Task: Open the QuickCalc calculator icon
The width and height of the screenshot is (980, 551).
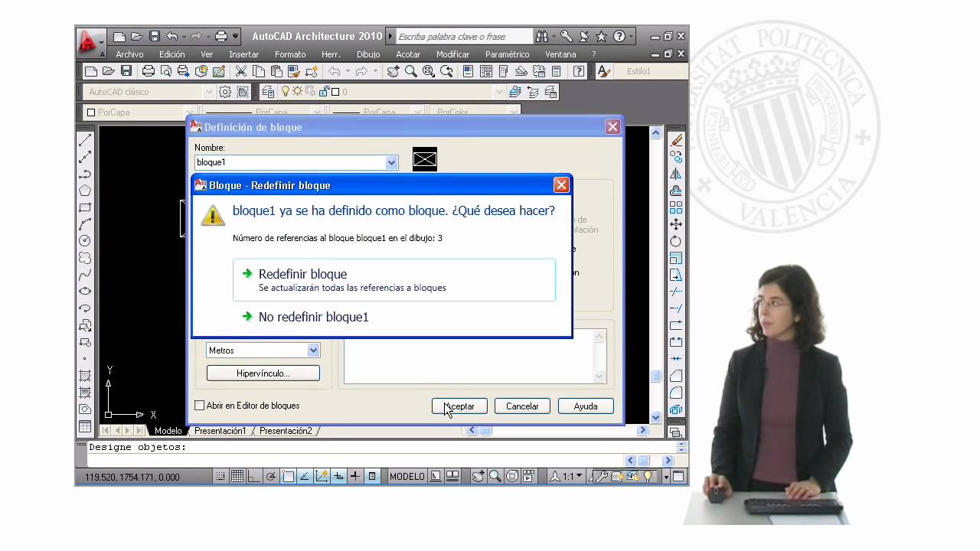Action: [x=557, y=71]
